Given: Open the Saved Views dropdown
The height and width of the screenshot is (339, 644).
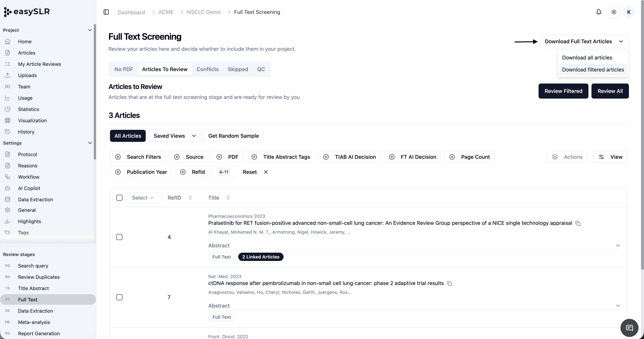Looking at the screenshot, I should tap(175, 136).
